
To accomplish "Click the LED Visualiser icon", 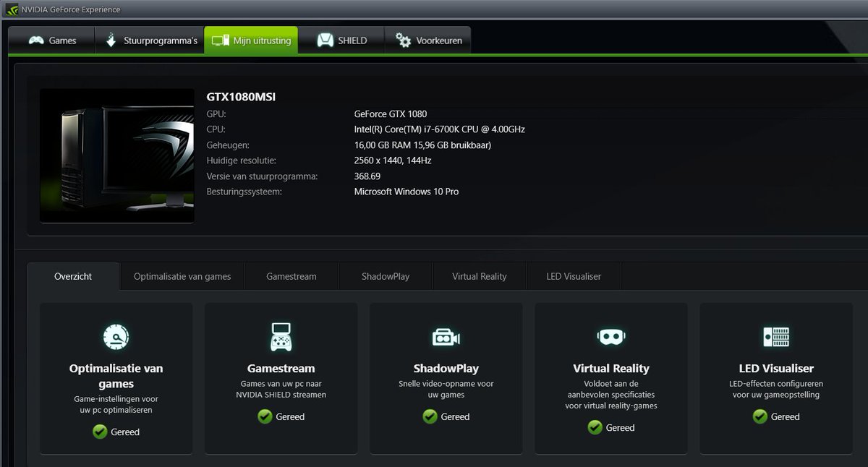I will (x=776, y=337).
